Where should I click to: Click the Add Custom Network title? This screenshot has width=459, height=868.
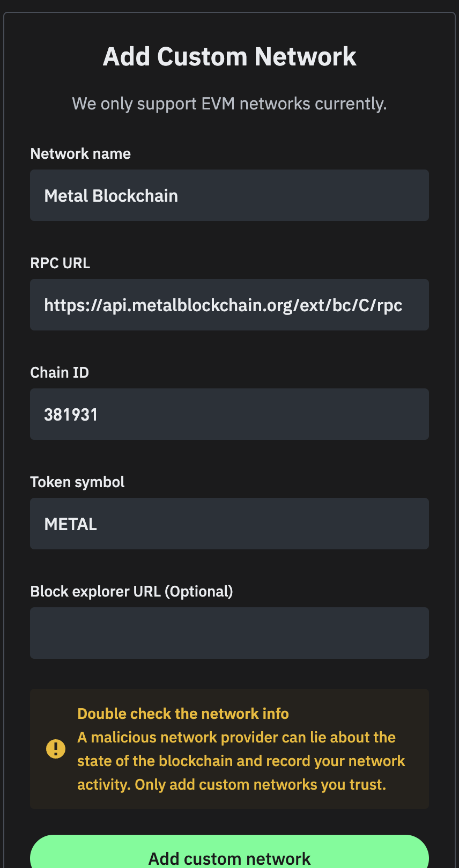click(x=230, y=55)
